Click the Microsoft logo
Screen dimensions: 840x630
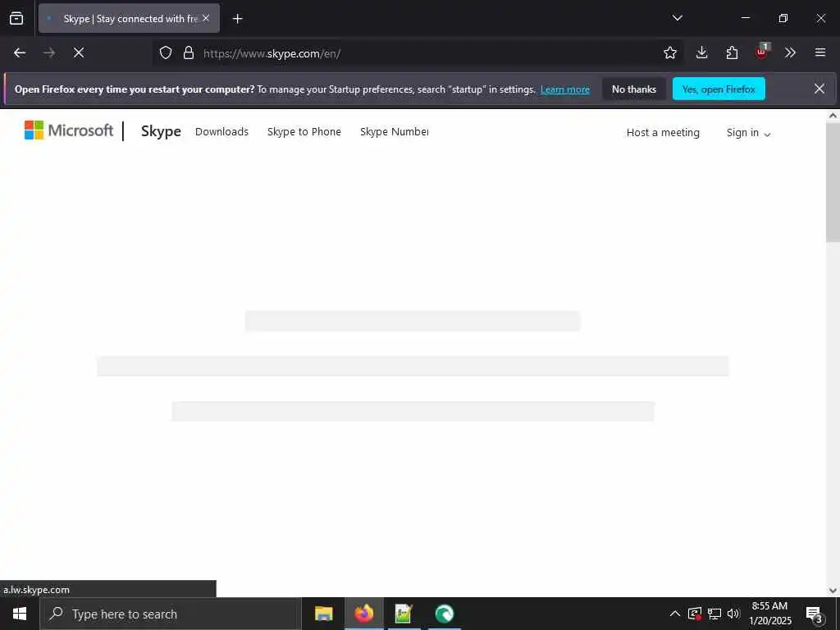(x=69, y=130)
